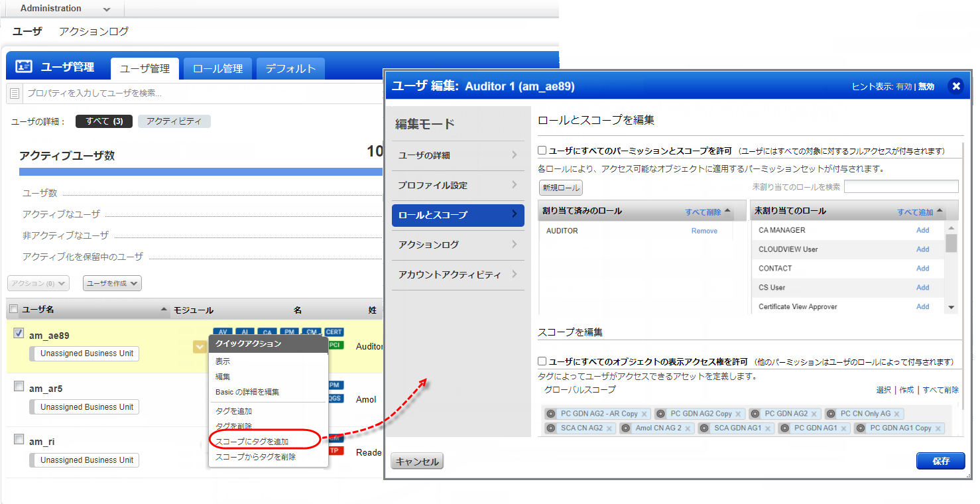Click the 新規ロール button

(x=561, y=188)
